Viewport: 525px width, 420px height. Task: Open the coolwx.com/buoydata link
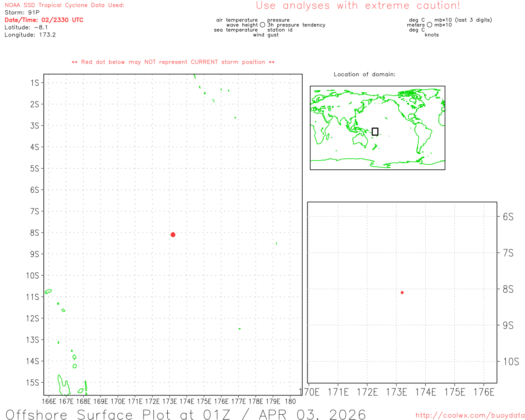[470, 415]
